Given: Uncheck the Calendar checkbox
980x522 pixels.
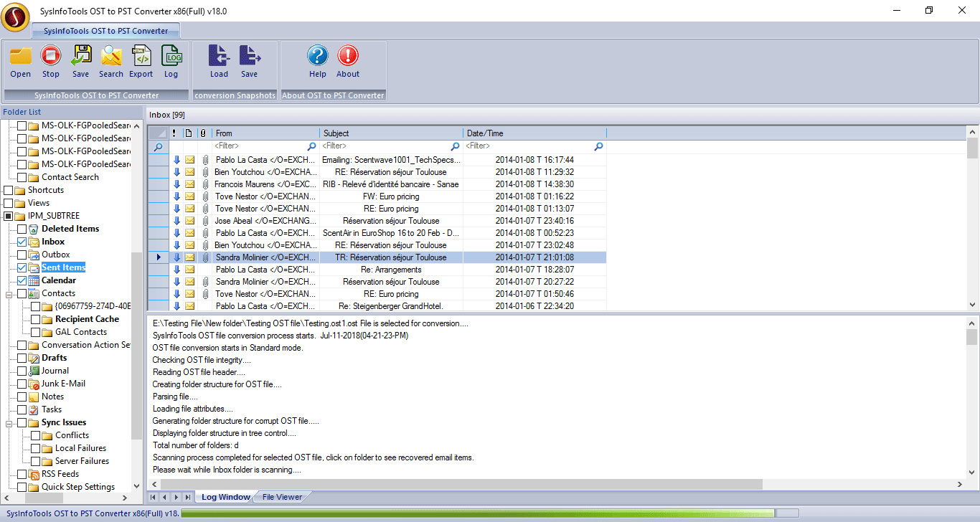Looking at the screenshot, I should pos(22,280).
